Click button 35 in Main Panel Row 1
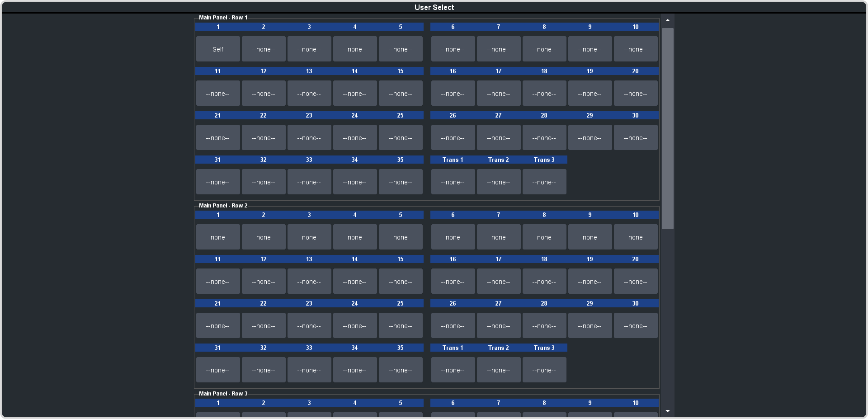 [401, 182]
